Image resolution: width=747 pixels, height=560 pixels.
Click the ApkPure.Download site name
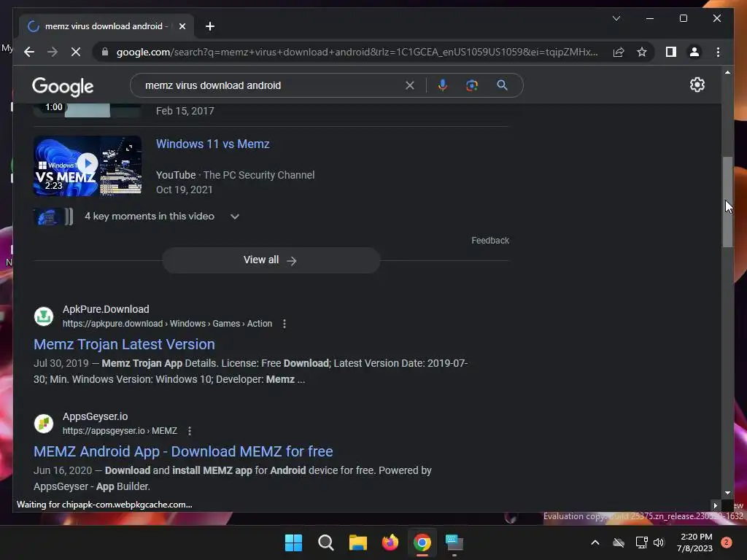[x=106, y=309]
